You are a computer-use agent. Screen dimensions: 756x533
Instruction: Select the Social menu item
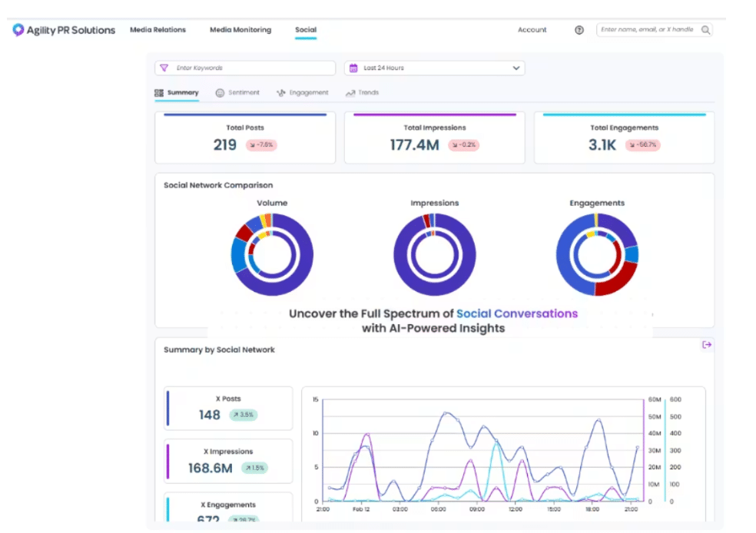(x=306, y=30)
